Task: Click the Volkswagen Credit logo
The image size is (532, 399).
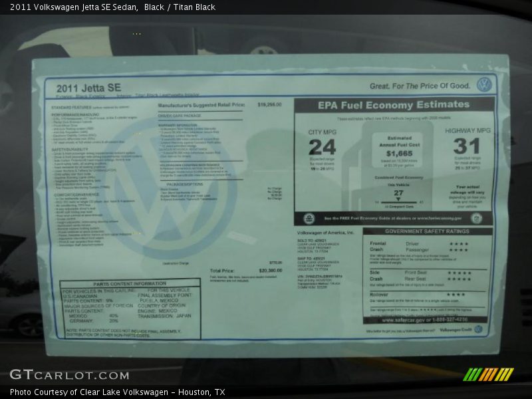Action: pyautogui.click(x=460, y=329)
